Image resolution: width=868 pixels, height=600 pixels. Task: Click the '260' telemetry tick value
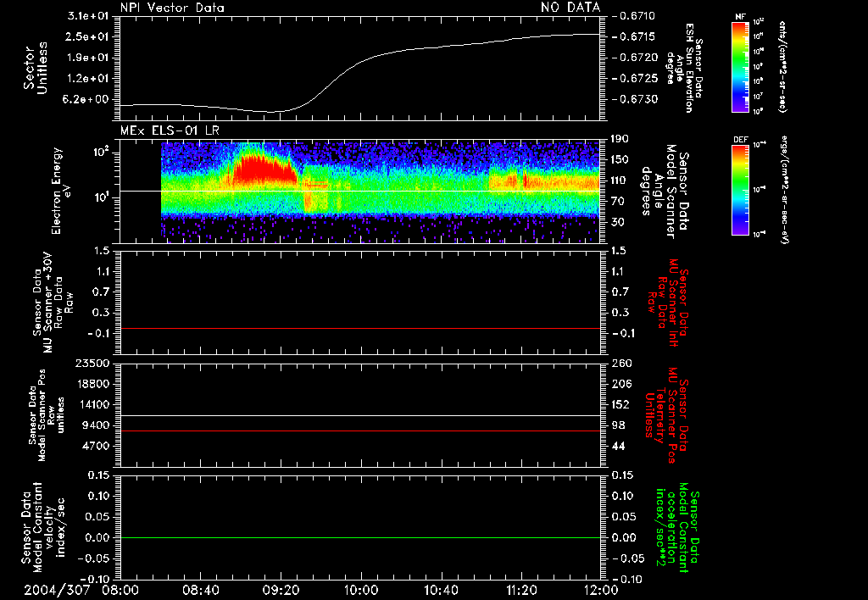(x=621, y=364)
